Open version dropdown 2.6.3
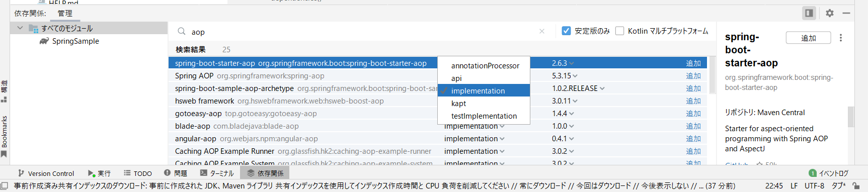868x192 pixels. click(563, 63)
